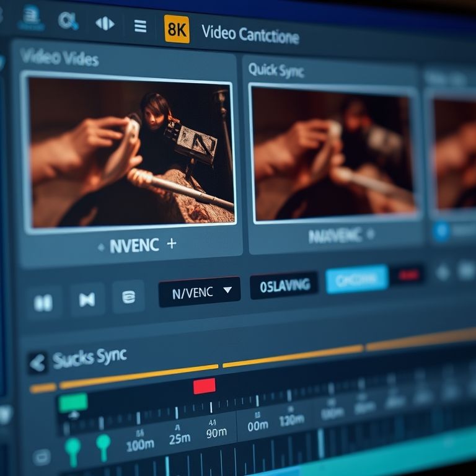
Task: Click the OSLAVING button
Action: pos(284,286)
